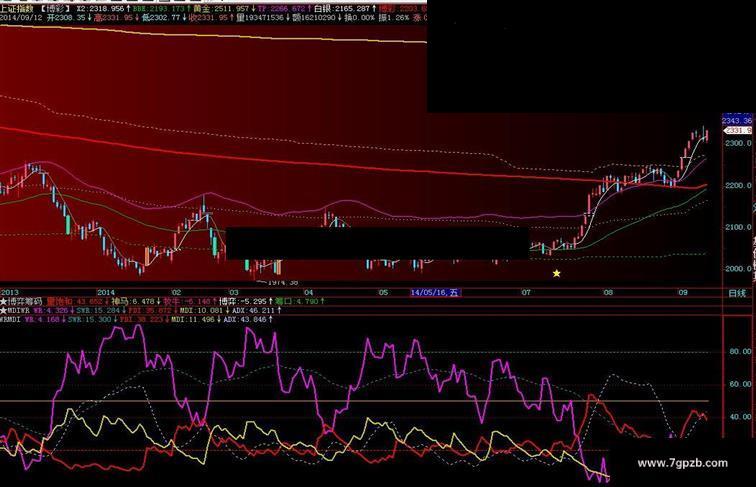756x487 pixels.
Task: Click the 1974.38 low price label
Action: click(283, 283)
